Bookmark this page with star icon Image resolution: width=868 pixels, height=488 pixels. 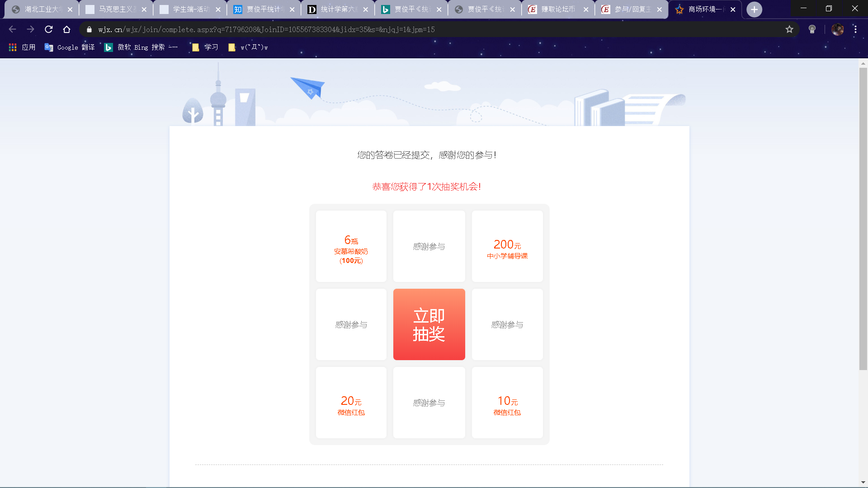(789, 29)
